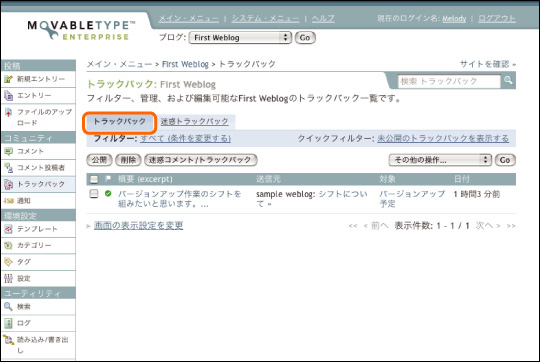Select the テンプレート icon in sidebar
Screen dimensions: 540x362
pos(8,229)
